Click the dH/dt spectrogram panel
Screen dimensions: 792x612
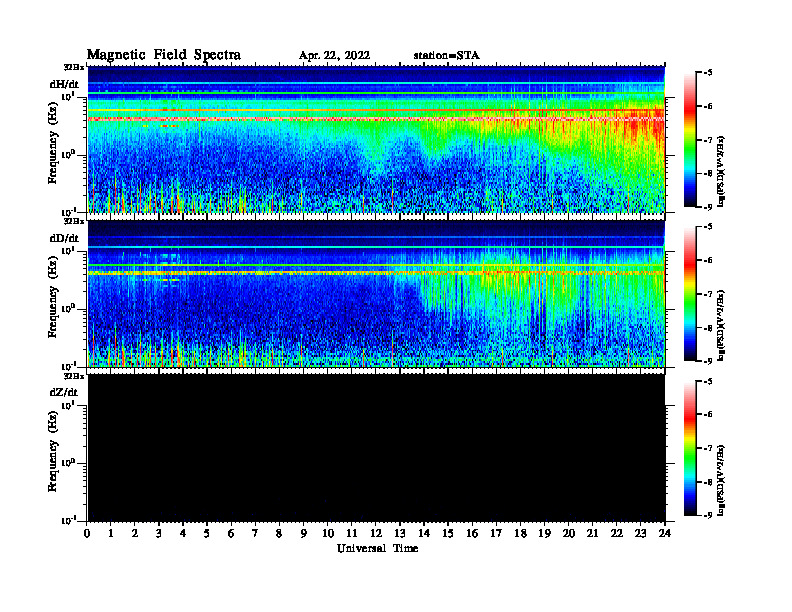coord(376,139)
